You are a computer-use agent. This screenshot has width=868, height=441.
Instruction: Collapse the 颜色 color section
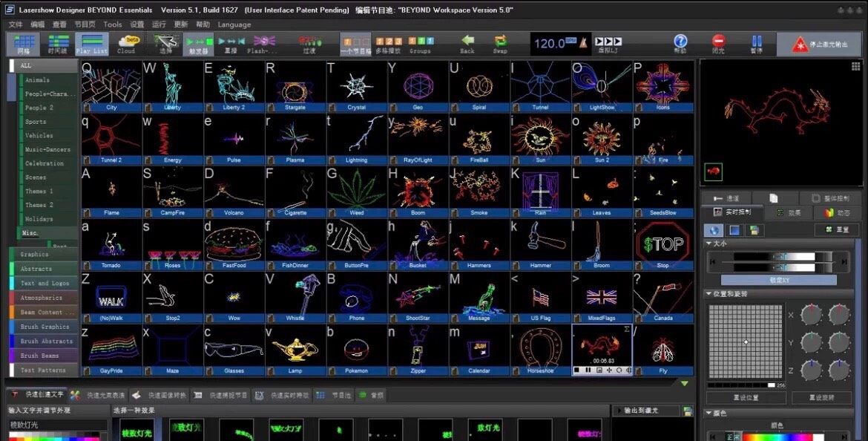(709, 414)
